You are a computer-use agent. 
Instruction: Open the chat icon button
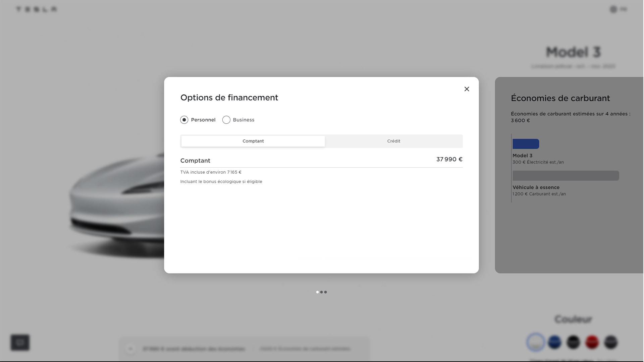tap(20, 342)
